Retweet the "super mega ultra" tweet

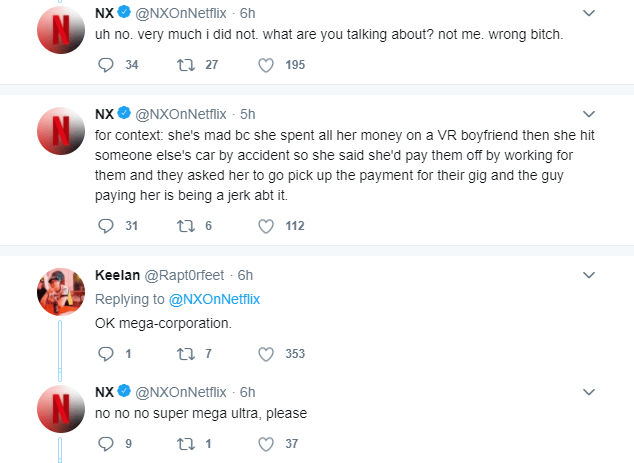[x=184, y=444]
